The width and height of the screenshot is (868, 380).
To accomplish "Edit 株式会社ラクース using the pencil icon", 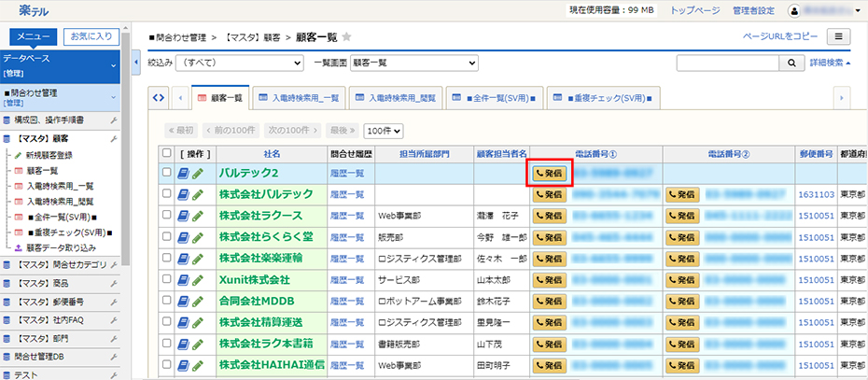I will (x=198, y=216).
